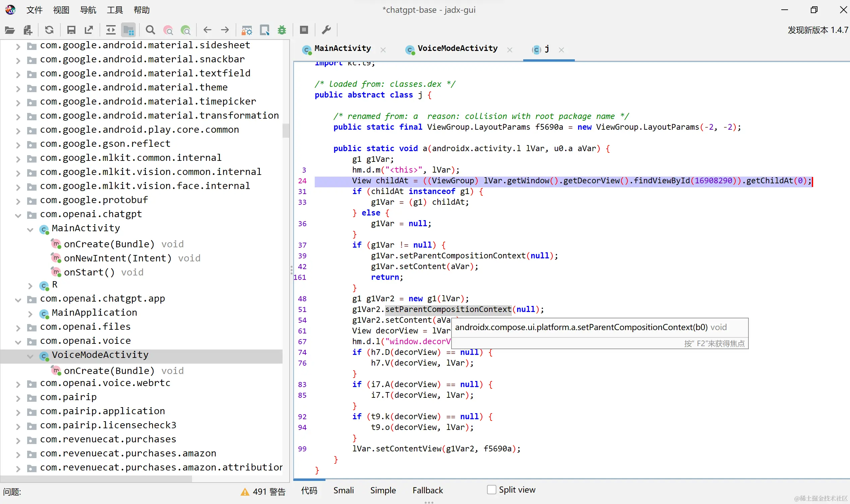Switch to the Smali view tab
This screenshot has width=850, height=504.
click(343, 490)
